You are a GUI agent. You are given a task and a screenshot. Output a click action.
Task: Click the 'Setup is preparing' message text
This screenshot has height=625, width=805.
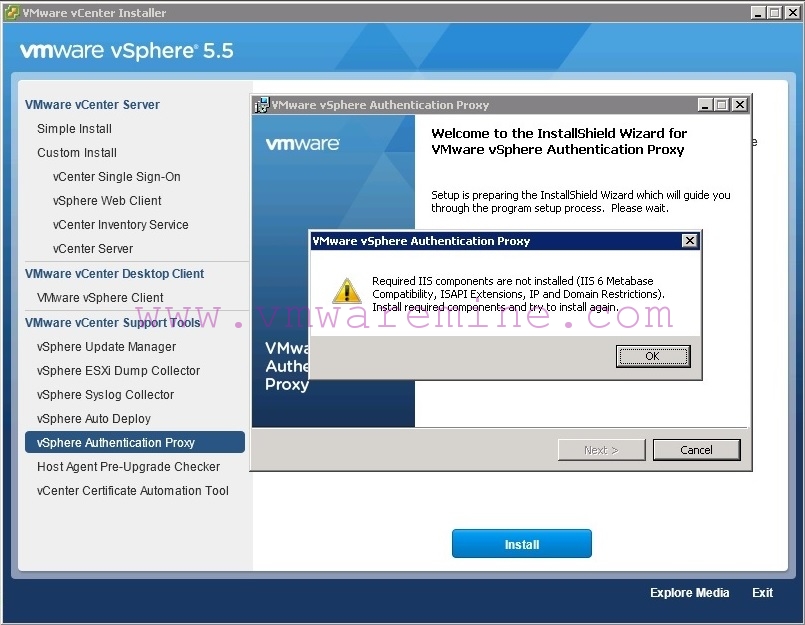coord(581,201)
